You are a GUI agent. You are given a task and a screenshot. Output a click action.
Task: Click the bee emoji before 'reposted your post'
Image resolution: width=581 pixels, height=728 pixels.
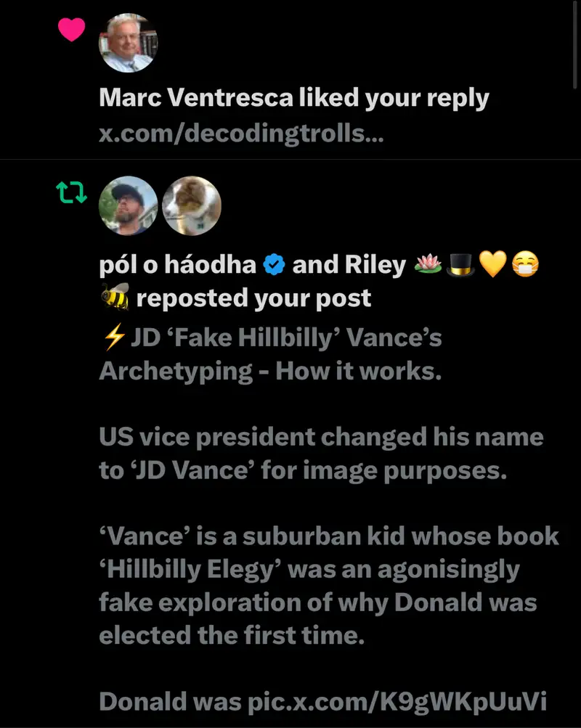click(114, 298)
